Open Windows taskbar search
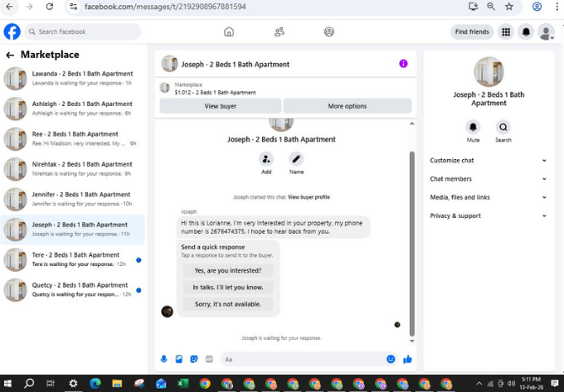Image resolution: width=564 pixels, height=392 pixels. (x=29, y=384)
